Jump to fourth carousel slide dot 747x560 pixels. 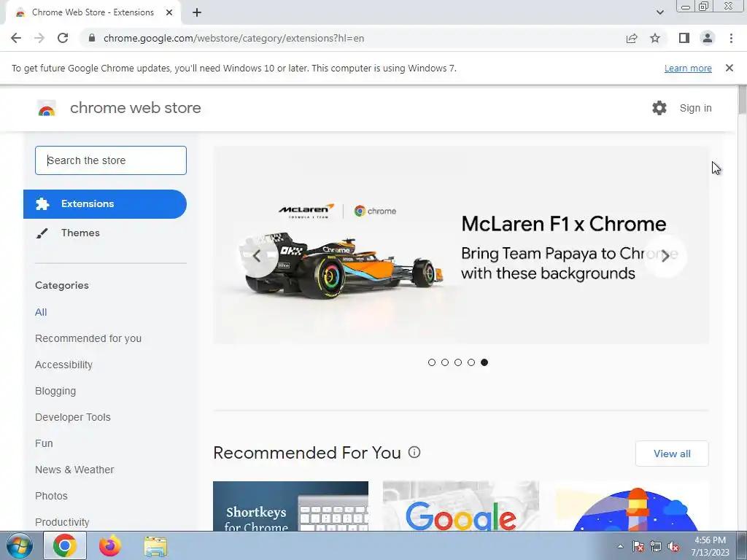click(x=471, y=362)
